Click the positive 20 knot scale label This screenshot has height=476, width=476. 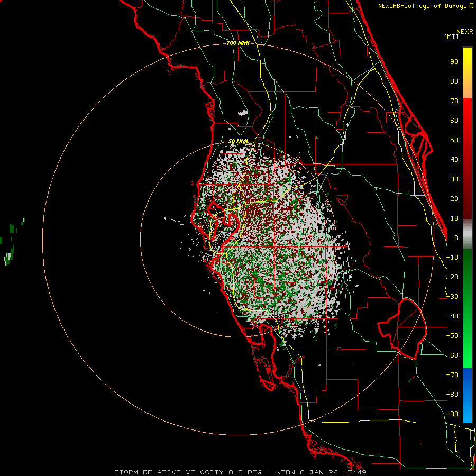(x=454, y=198)
